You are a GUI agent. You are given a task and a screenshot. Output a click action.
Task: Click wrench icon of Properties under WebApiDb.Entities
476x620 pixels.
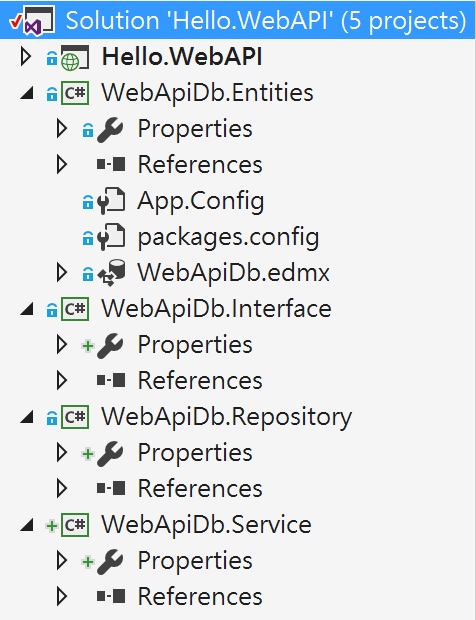click(x=110, y=129)
